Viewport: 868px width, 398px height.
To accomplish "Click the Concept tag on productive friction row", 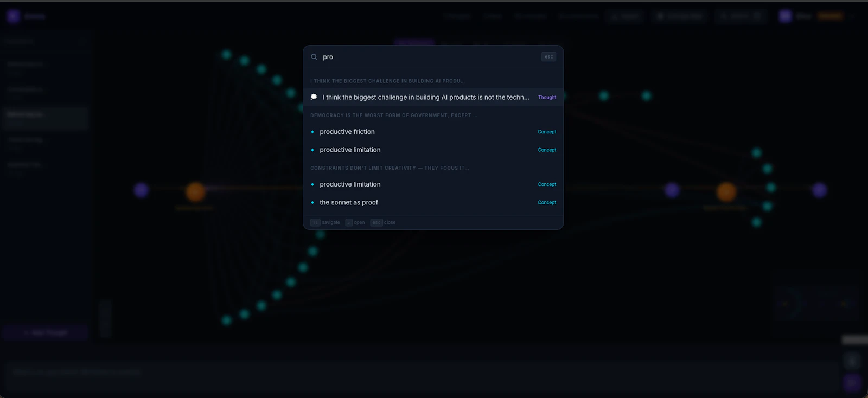I will pyautogui.click(x=547, y=132).
